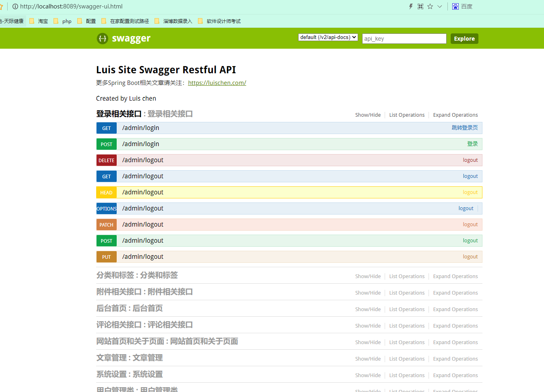Expand the 评论相关接口 section heading
Viewport: 544px width, 392px height.
144,325
